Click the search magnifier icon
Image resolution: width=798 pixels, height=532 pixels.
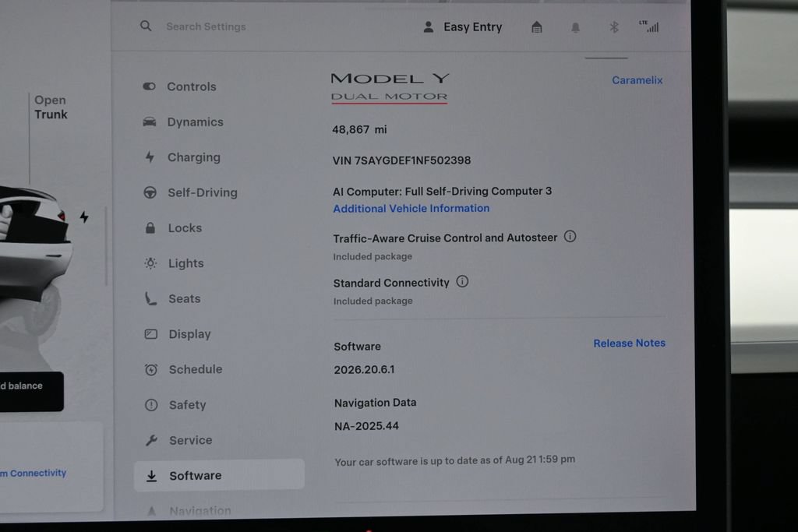click(x=146, y=26)
